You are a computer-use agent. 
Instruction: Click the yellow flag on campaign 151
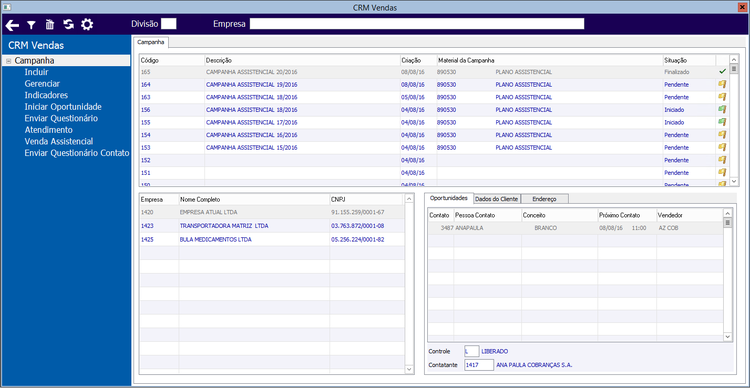click(722, 172)
